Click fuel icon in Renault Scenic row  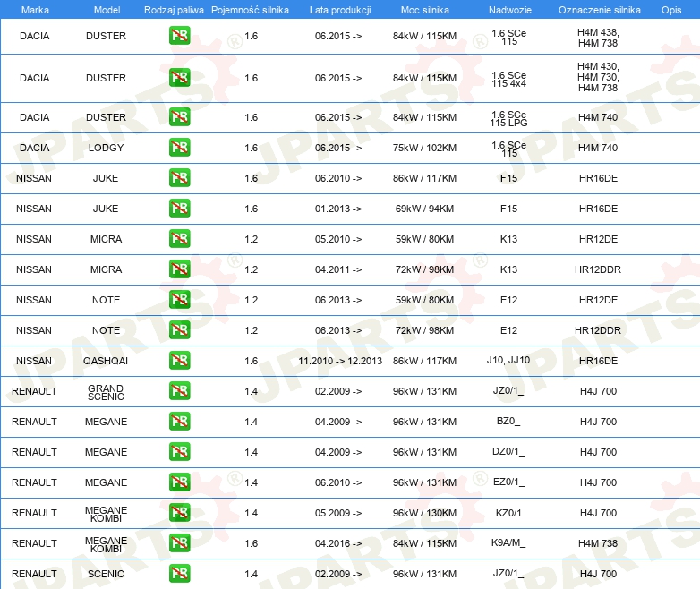point(179,574)
